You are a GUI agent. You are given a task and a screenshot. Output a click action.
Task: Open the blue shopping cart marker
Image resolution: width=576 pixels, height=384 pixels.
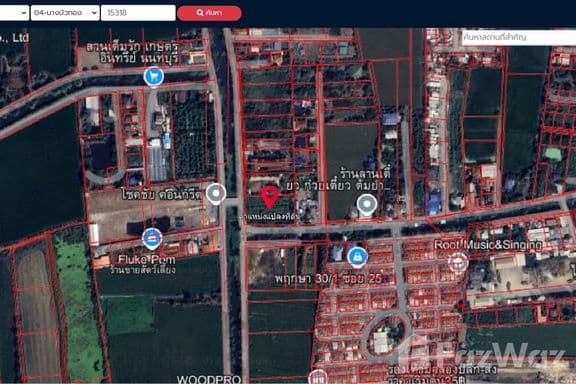[x=154, y=76]
